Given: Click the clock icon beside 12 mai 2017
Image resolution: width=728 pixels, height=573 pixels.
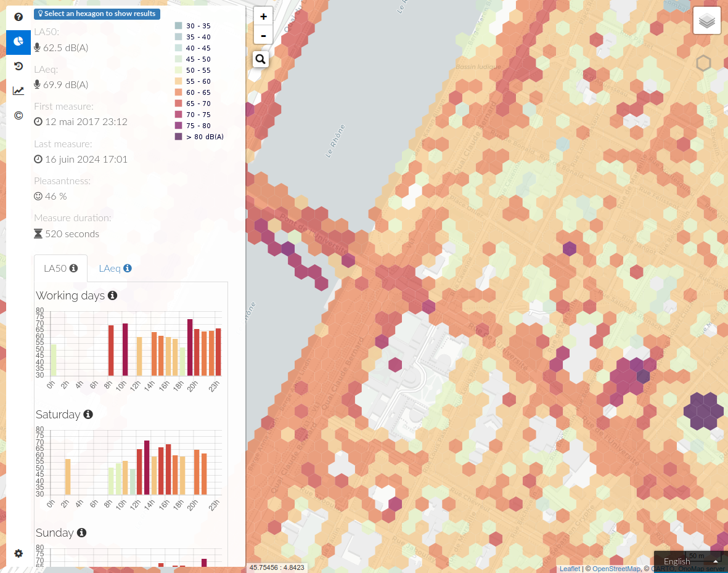Looking at the screenshot, I should pos(38,121).
